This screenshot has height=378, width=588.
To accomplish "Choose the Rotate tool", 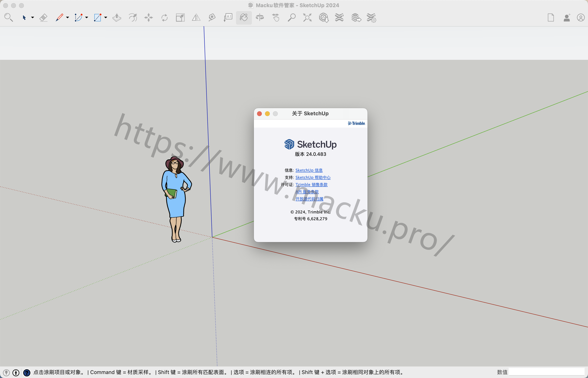I will tap(164, 17).
